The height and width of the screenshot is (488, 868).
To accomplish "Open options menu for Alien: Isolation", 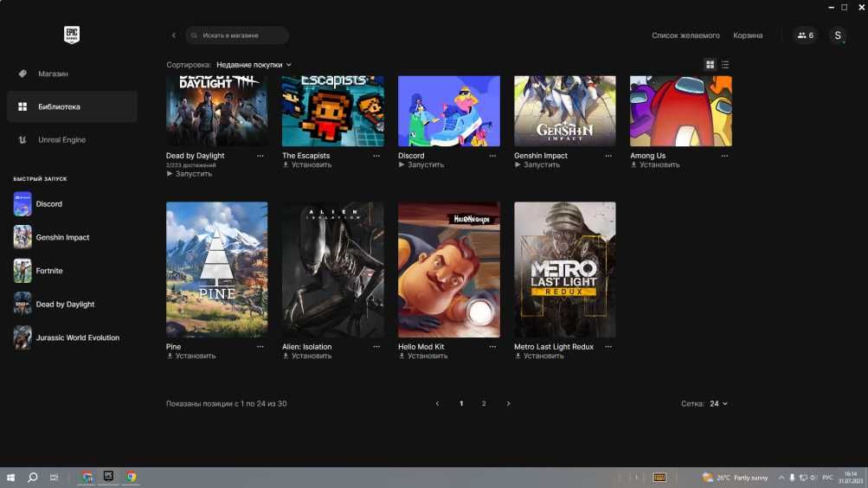I will pyautogui.click(x=376, y=347).
